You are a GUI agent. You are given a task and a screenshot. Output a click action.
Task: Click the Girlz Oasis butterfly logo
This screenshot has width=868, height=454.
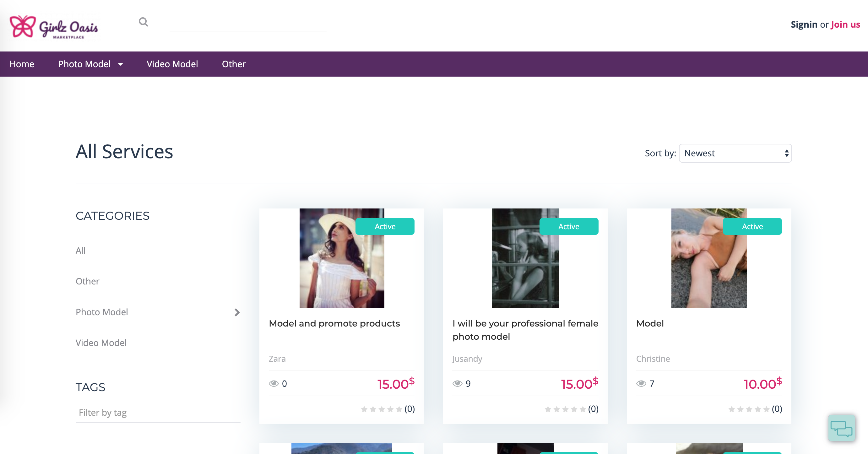pyautogui.click(x=23, y=26)
